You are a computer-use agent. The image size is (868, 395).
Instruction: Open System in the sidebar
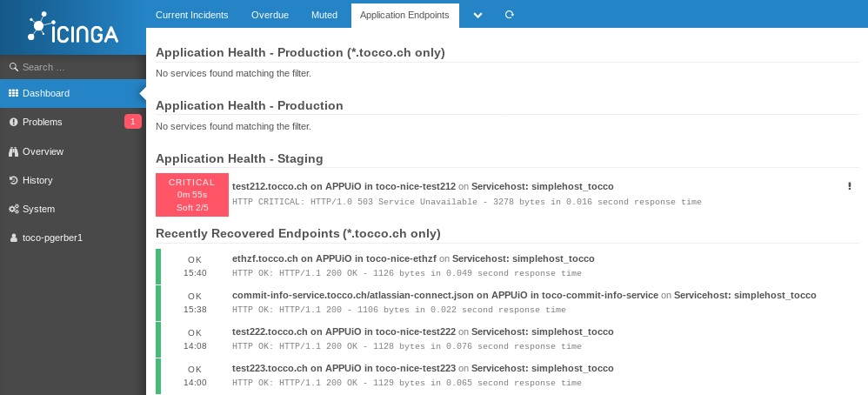(x=73, y=209)
